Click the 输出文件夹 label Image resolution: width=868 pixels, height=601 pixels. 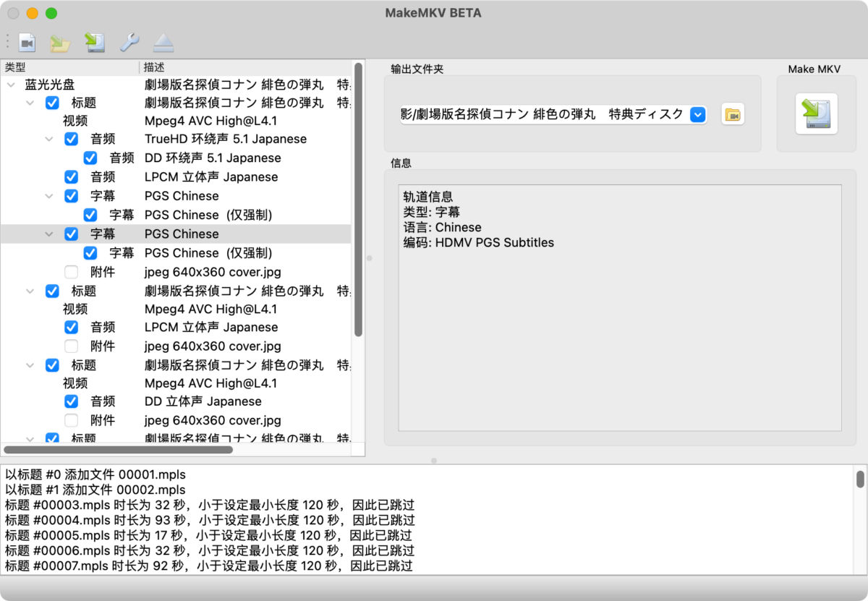[417, 69]
